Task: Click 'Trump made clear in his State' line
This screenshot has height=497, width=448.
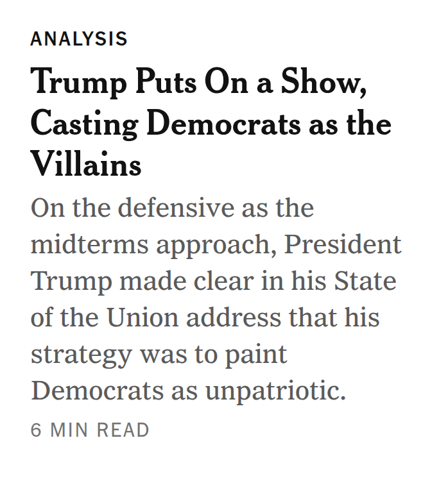Action: click(x=213, y=282)
